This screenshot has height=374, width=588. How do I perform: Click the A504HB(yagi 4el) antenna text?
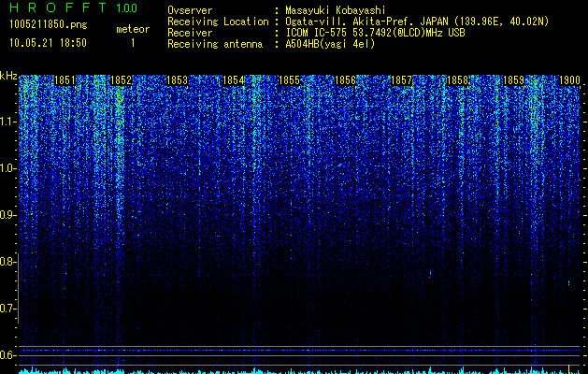[330, 44]
